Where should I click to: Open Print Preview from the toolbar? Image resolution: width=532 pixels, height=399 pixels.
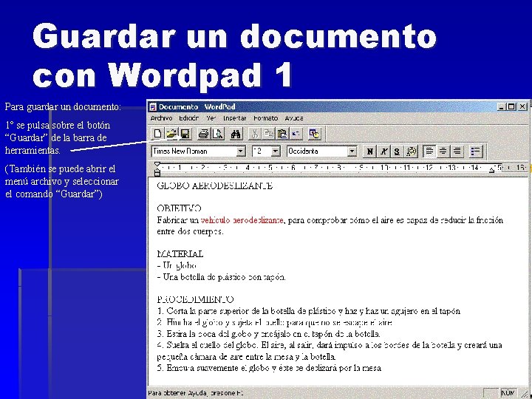[217, 134]
